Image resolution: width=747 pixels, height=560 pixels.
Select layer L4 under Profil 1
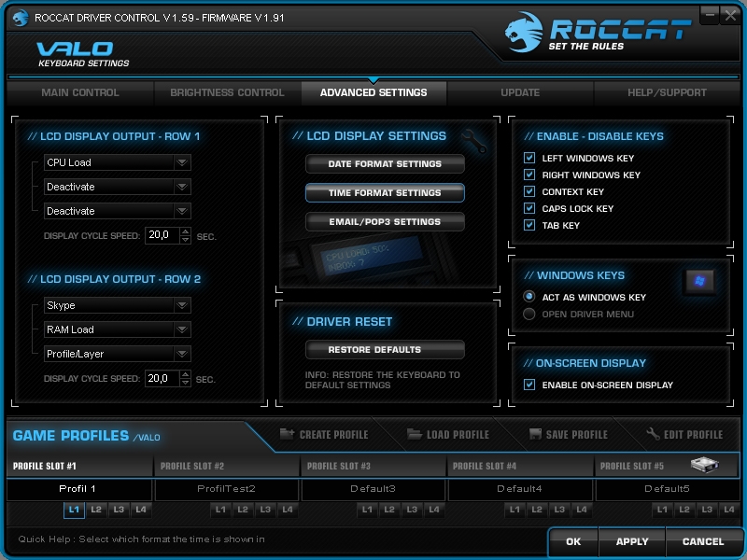141,510
